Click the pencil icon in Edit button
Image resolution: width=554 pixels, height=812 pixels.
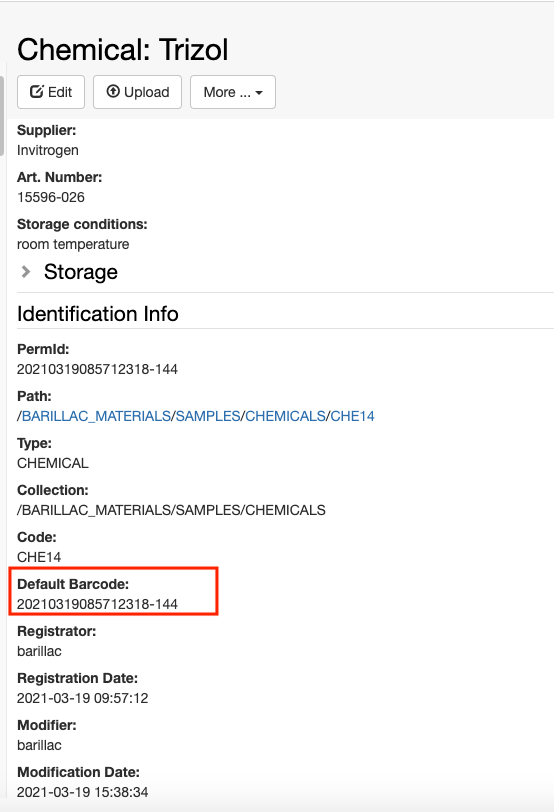[36, 92]
